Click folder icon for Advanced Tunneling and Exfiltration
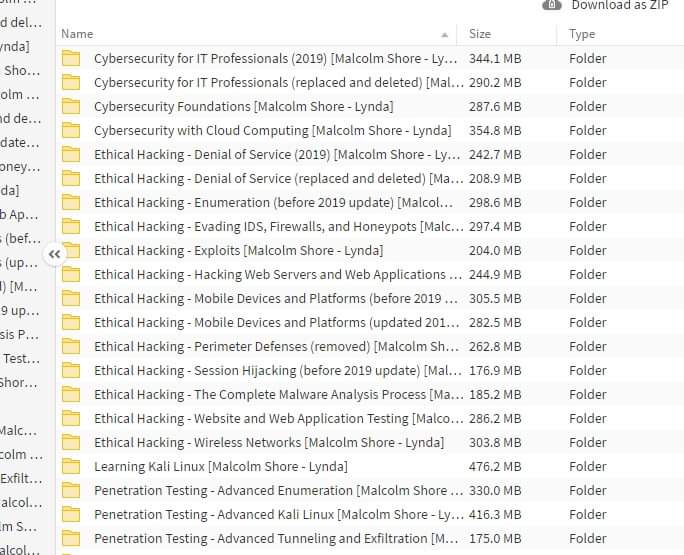 point(71,538)
